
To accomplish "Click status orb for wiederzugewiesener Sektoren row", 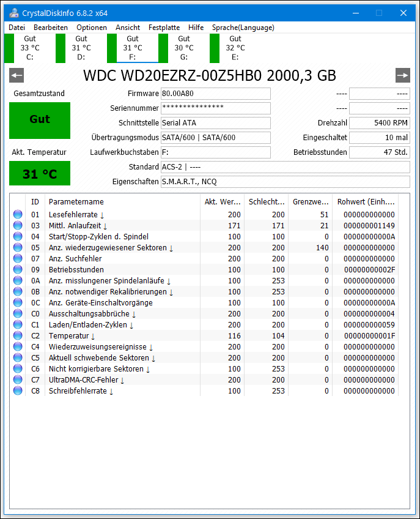I will tap(18, 247).
